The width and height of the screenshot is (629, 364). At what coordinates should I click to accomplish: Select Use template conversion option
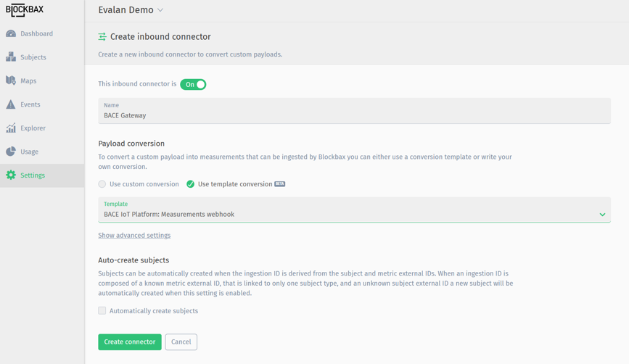point(190,184)
